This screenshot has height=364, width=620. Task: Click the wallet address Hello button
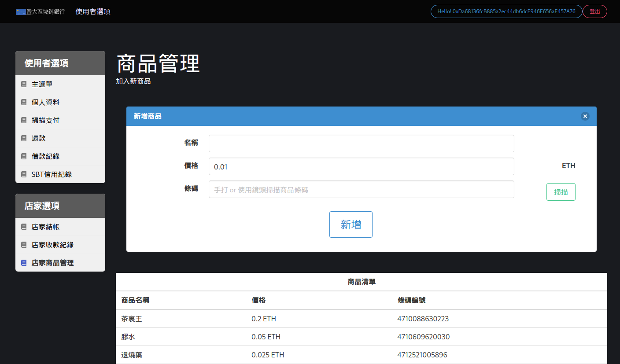coord(506,11)
